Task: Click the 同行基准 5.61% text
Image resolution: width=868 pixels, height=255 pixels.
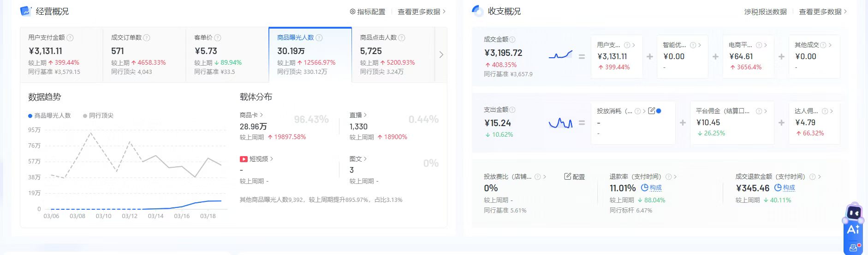Action: click(505, 210)
